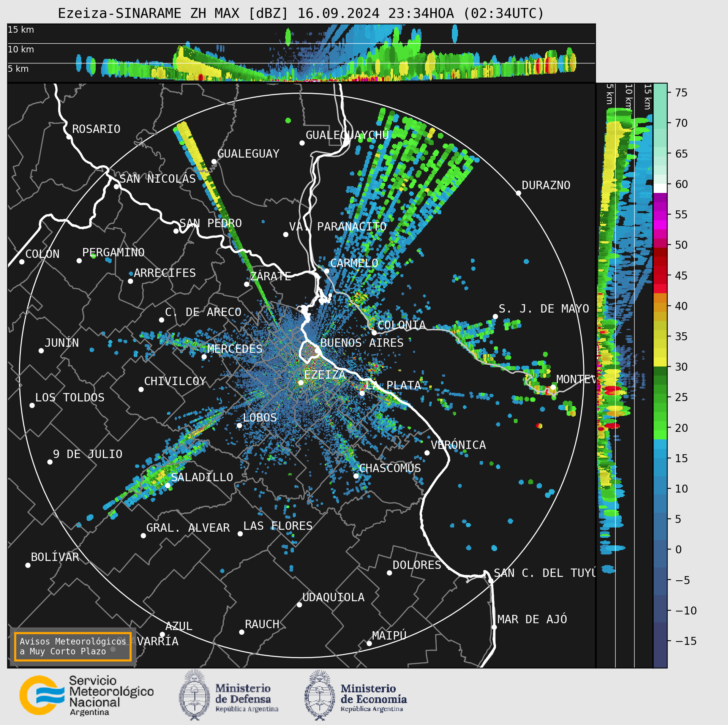This screenshot has height=725, width=728.
Task: Click the MAR DE AJÓ marker dot
Action: [x=494, y=627]
